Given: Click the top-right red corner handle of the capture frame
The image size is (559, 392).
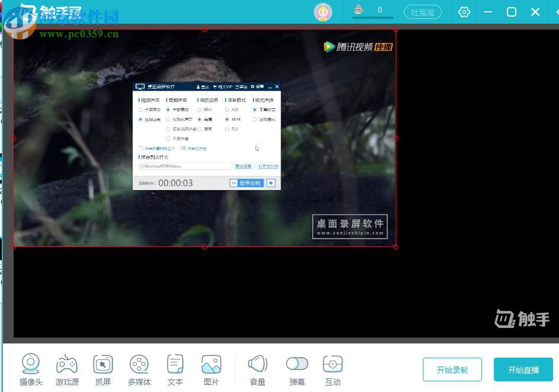Looking at the screenshot, I should 396,30.
